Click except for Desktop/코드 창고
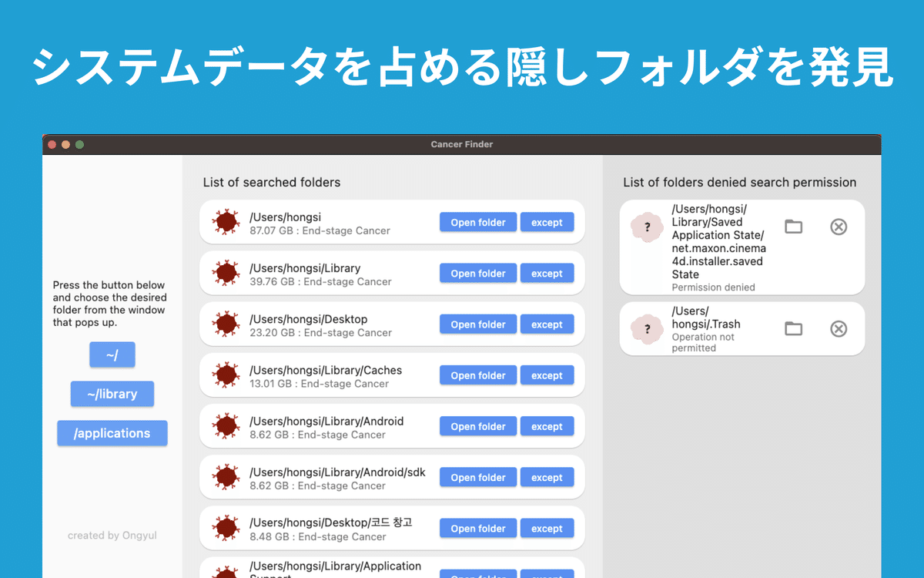 pos(547,528)
